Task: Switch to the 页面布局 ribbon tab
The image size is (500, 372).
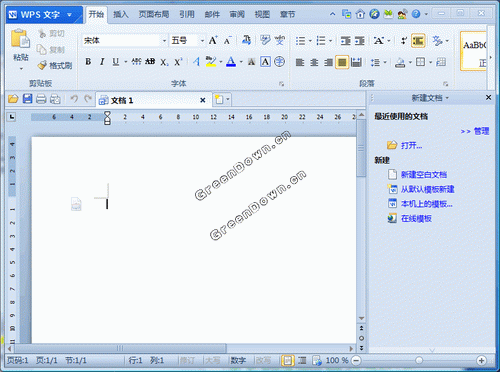Action: coord(154,14)
